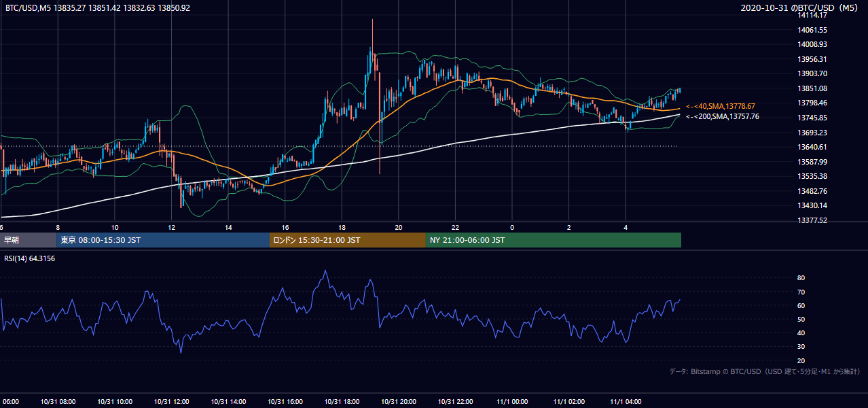Click the RSI scale value 80
The height and width of the screenshot is (408, 868).
tap(801, 278)
